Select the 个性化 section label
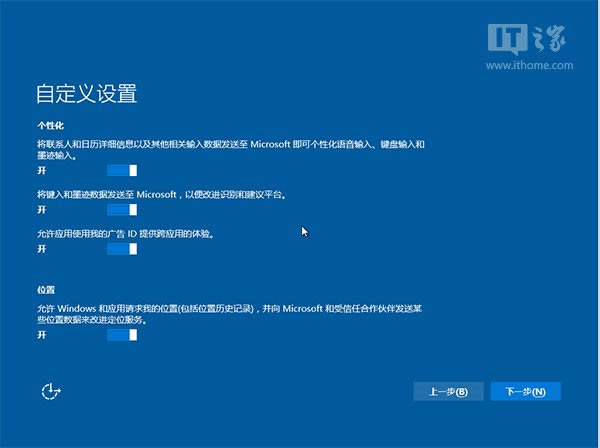The image size is (600, 448). click(x=51, y=125)
